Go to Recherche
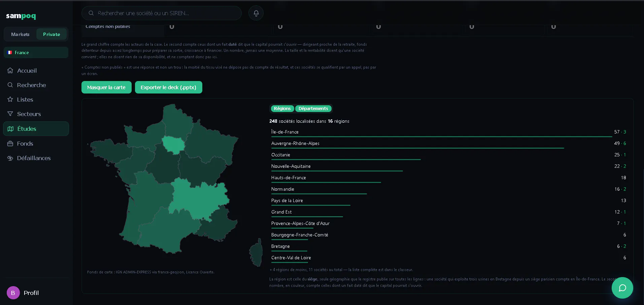 click(x=36, y=85)
